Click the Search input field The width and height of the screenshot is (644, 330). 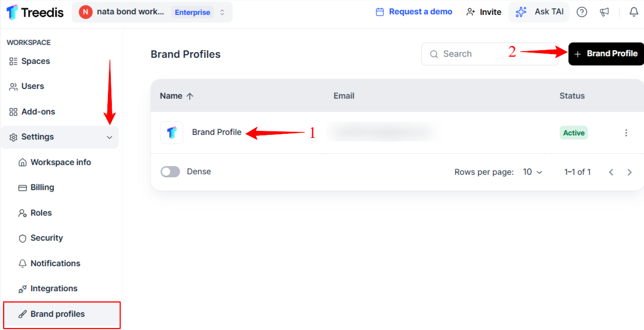(490, 54)
